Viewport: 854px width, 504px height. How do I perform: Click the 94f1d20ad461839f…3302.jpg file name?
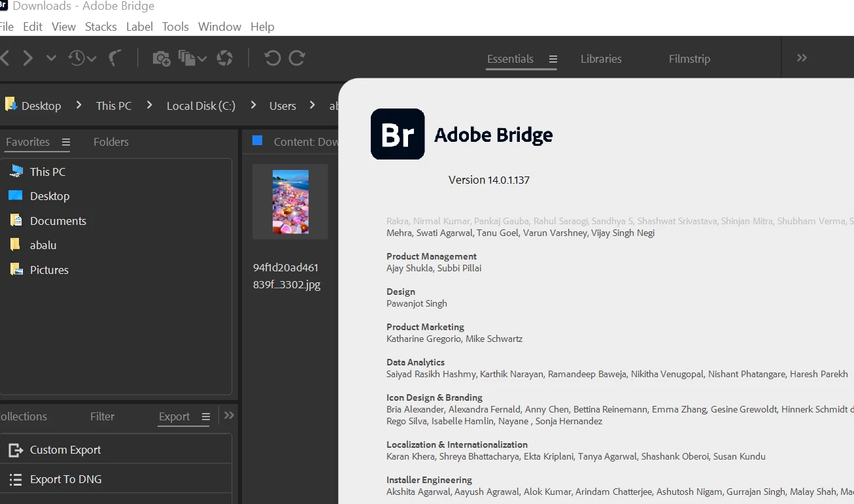(286, 276)
